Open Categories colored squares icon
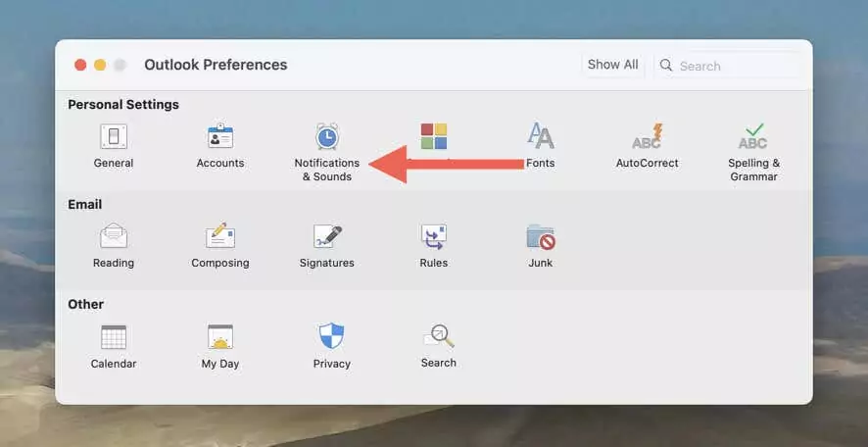This screenshot has width=868, height=447. point(433,136)
